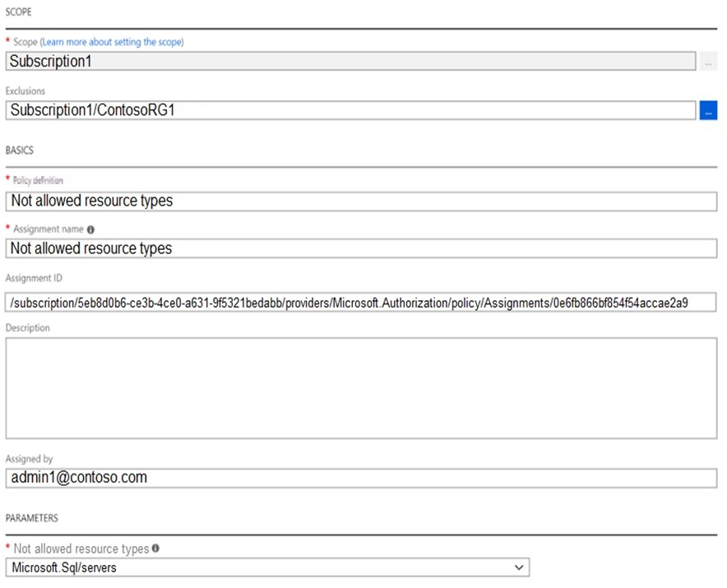
Task: Click the Assignment ID label
Action: pyautogui.click(x=34, y=279)
